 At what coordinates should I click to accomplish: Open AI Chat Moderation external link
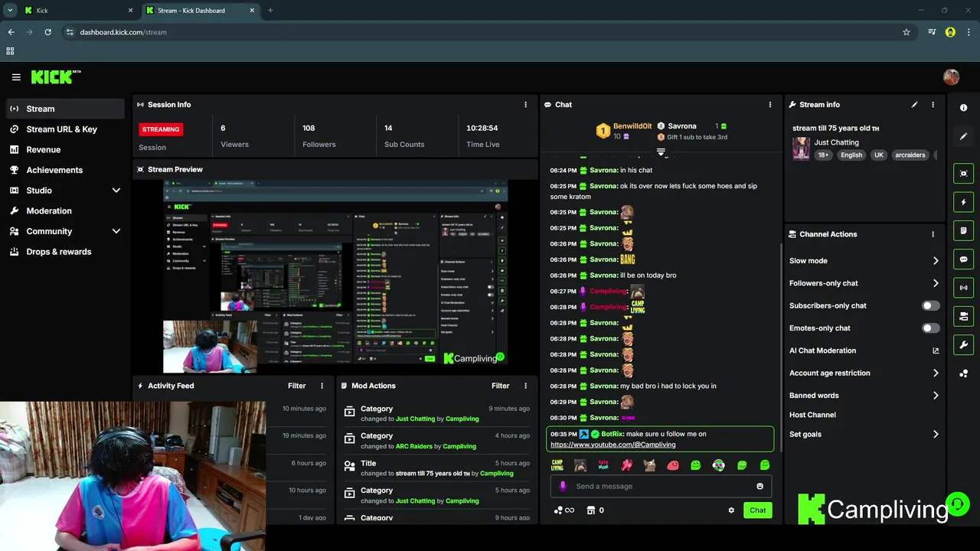(x=936, y=350)
